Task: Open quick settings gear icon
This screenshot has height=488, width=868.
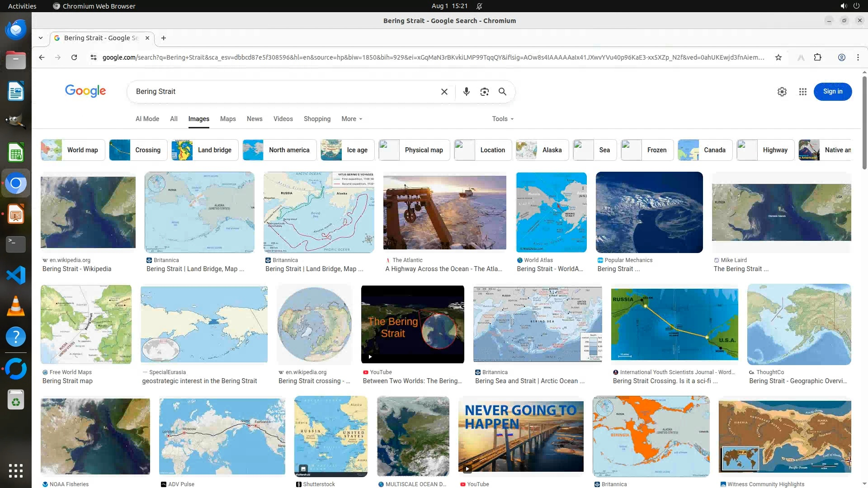Action: (x=782, y=92)
